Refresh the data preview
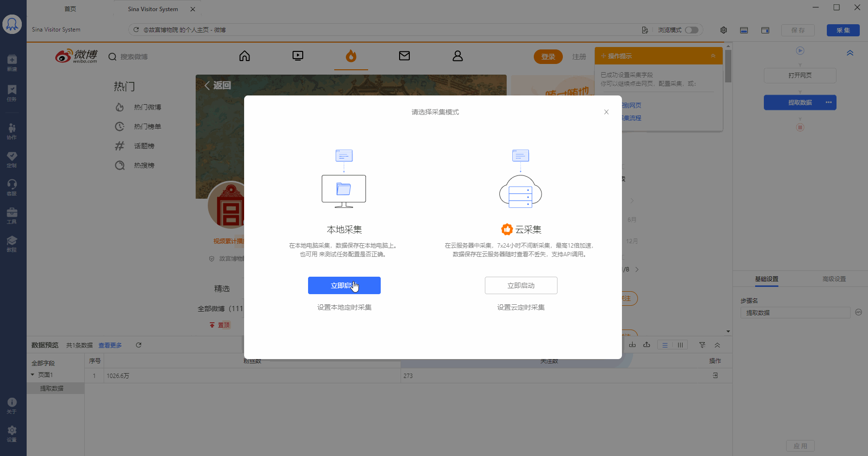The height and width of the screenshot is (456, 868). tap(139, 345)
